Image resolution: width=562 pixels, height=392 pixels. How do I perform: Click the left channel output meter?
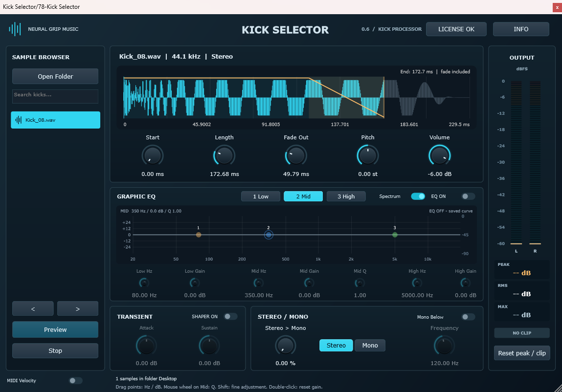(516, 162)
